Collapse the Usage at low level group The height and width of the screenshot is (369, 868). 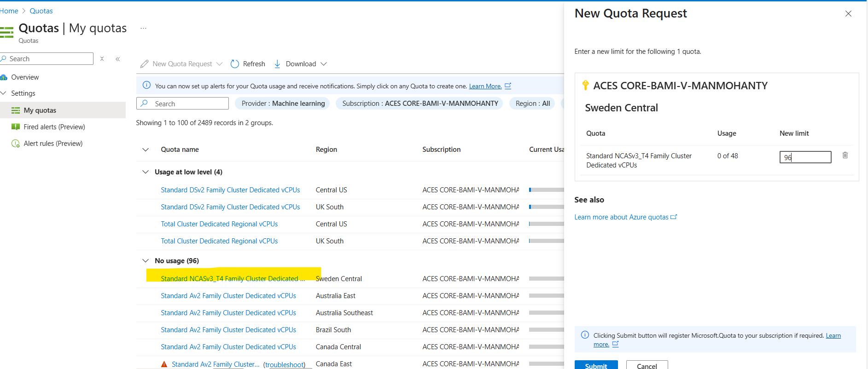(146, 172)
